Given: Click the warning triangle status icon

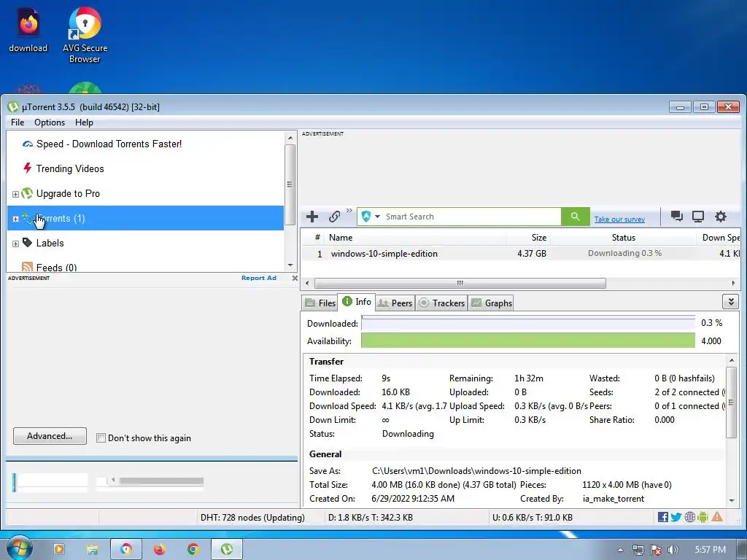Looking at the screenshot, I should coord(717,517).
